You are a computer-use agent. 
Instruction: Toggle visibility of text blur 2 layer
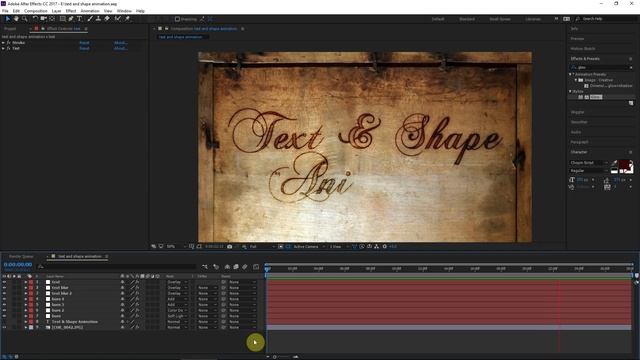tap(4, 293)
